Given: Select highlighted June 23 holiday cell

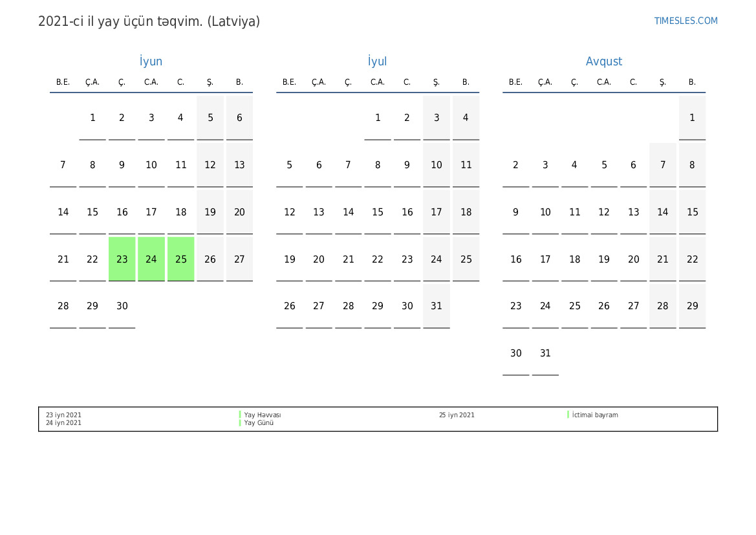Looking at the screenshot, I should point(122,259).
